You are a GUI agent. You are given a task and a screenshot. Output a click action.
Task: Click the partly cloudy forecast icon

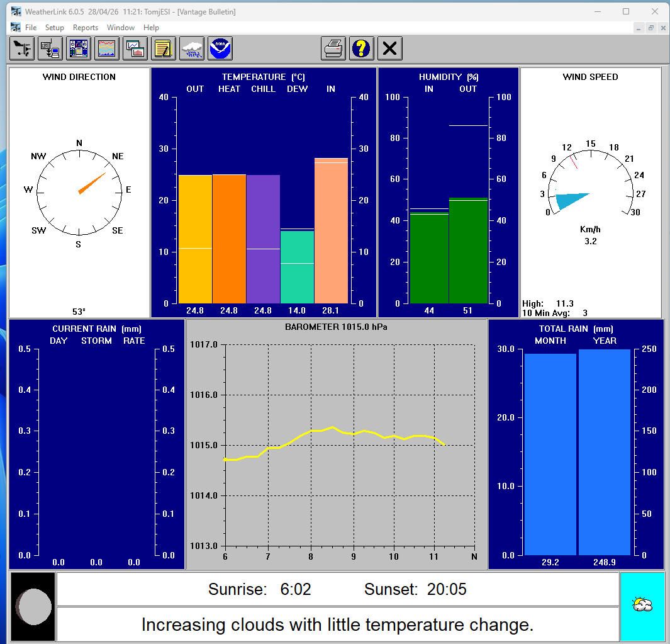(x=642, y=606)
